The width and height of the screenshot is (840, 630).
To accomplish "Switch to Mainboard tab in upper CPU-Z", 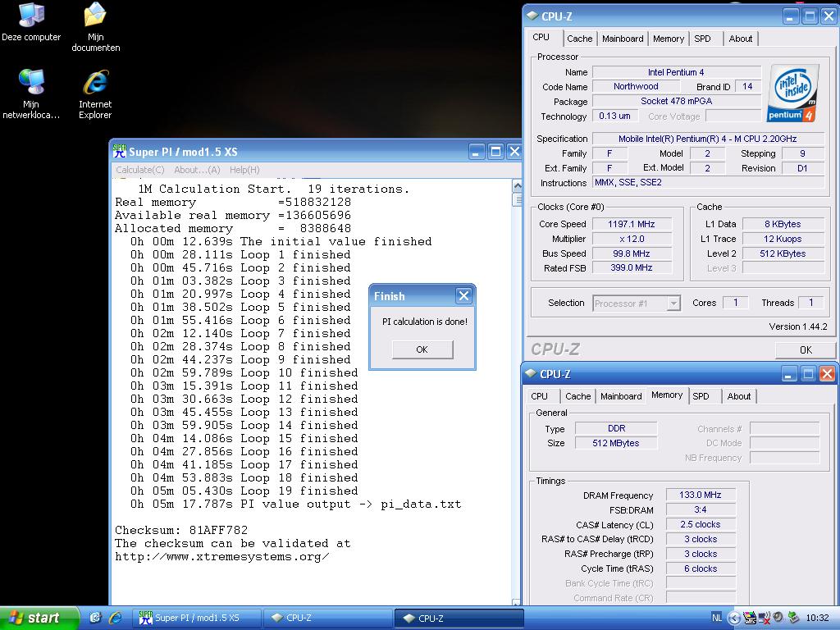I will pos(623,39).
